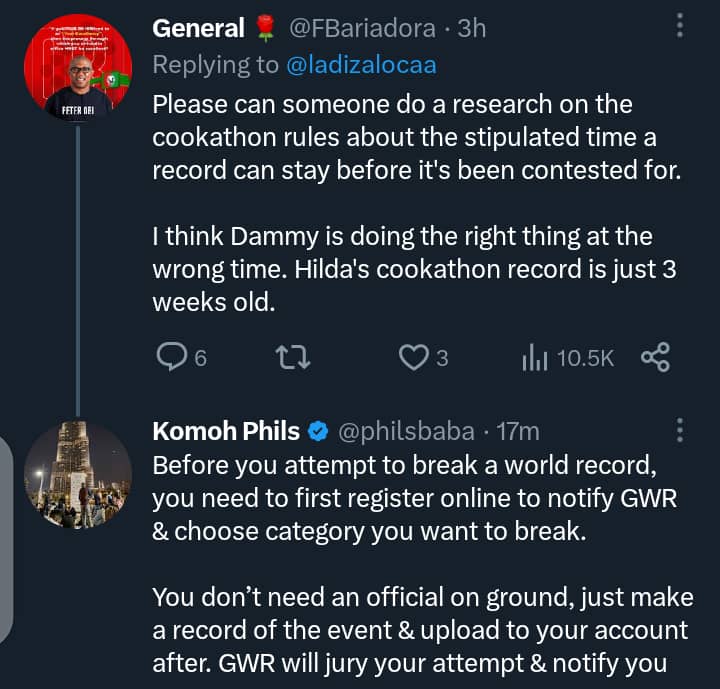Share General's tweet
This screenshot has width=720, height=689.
(x=654, y=357)
